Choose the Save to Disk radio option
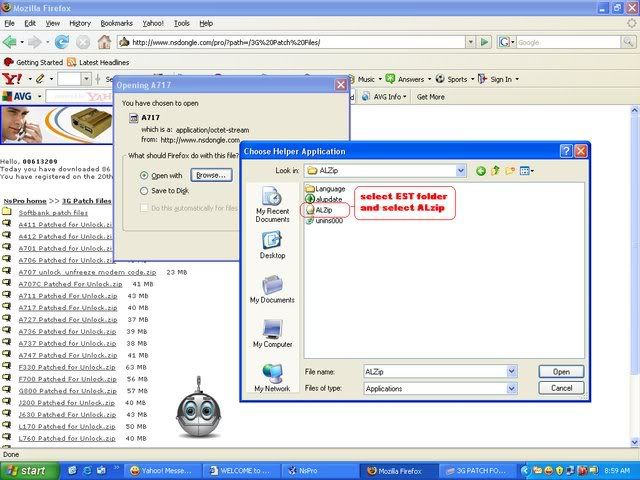Screen dimensions: 640x480 coord(144,191)
